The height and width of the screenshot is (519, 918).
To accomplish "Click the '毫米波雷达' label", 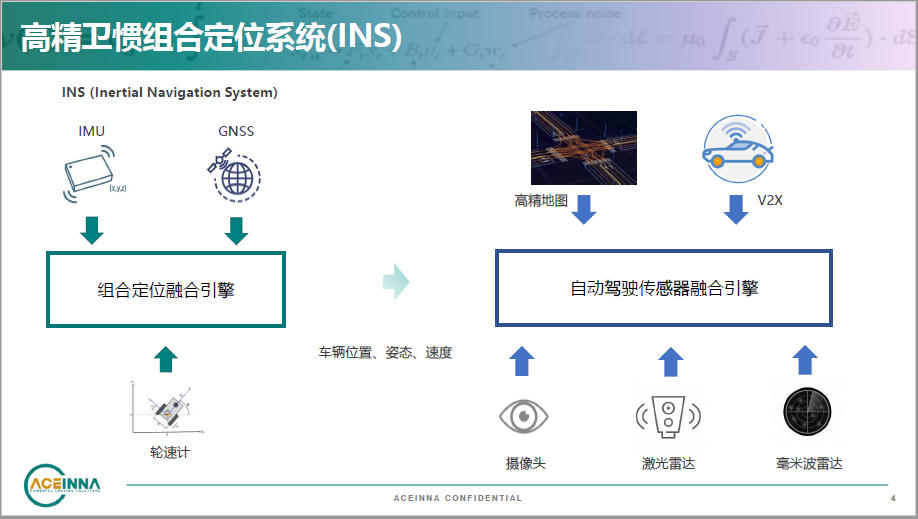I will 809,463.
